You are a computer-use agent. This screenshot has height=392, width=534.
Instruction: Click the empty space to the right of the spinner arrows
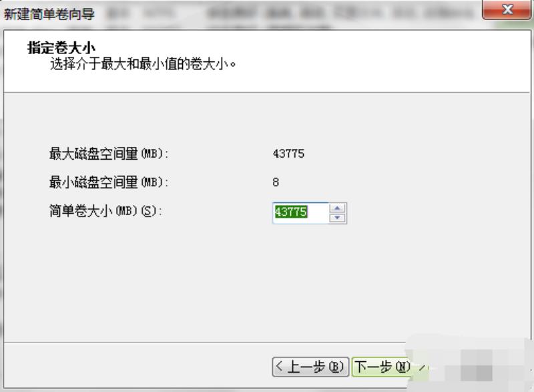click(x=436, y=213)
